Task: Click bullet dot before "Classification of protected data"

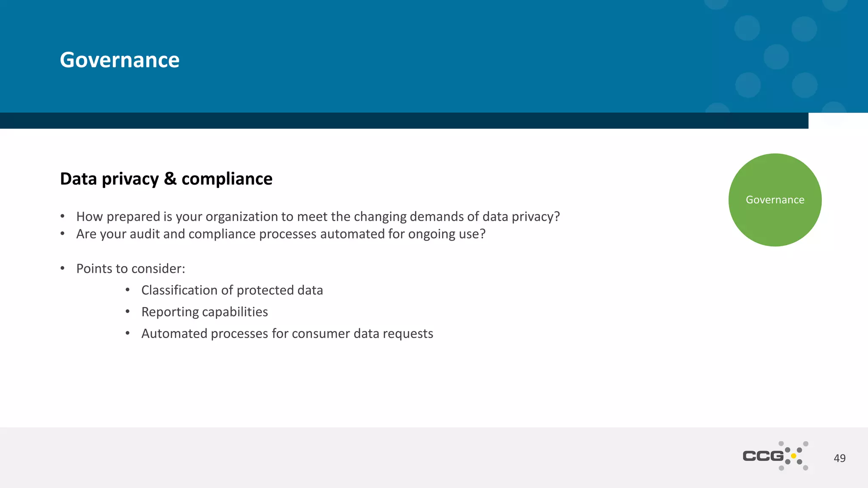Action: pos(128,290)
